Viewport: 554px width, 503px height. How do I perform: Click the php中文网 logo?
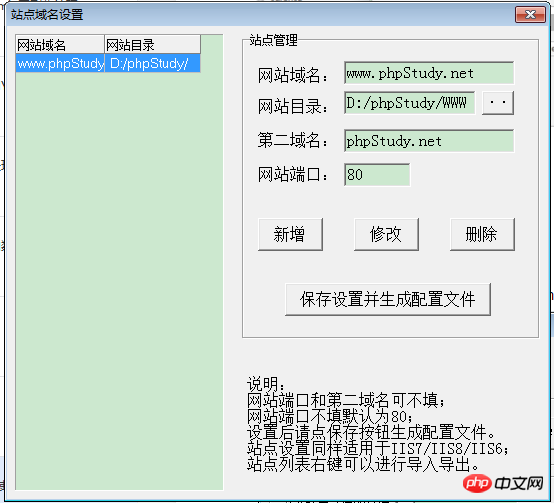[x=503, y=483]
